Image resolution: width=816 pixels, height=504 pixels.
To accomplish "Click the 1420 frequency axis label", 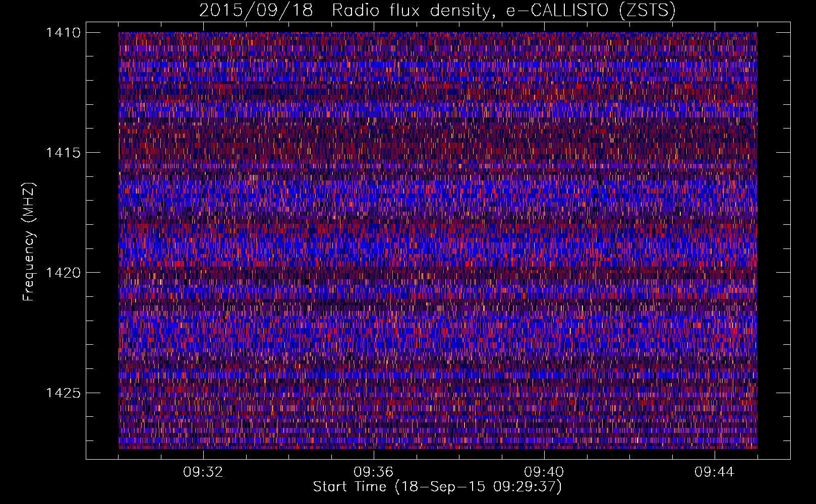I will [x=63, y=273].
